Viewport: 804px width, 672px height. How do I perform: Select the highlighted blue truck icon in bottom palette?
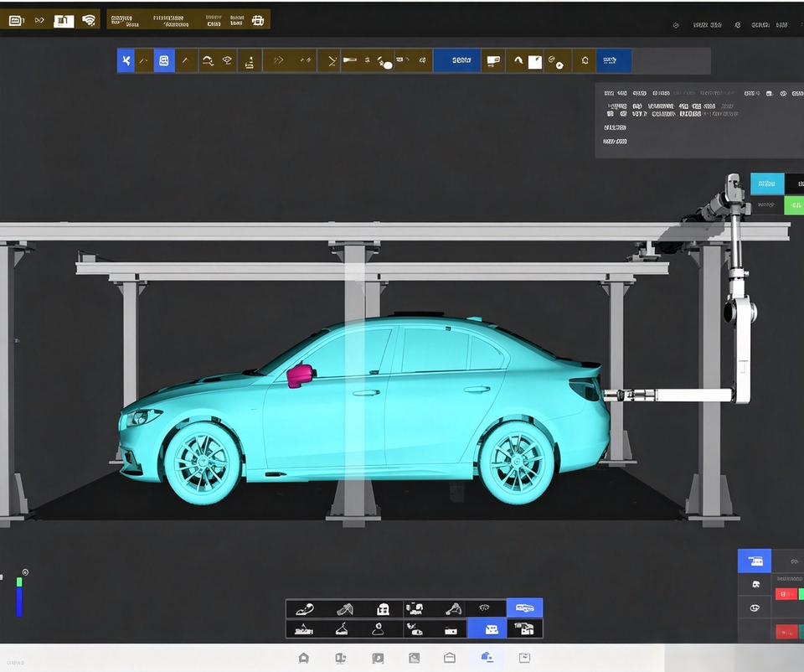(524, 607)
